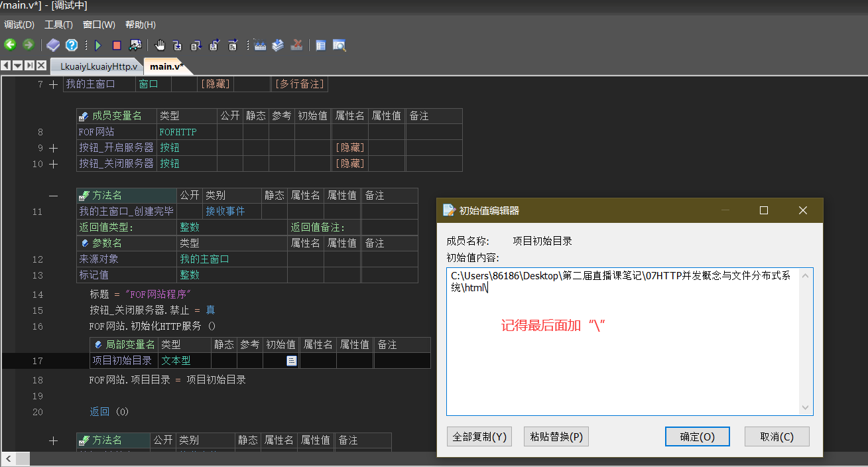Click 接收事件 category cell
This screenshot has width=868, height=467.
232,212
